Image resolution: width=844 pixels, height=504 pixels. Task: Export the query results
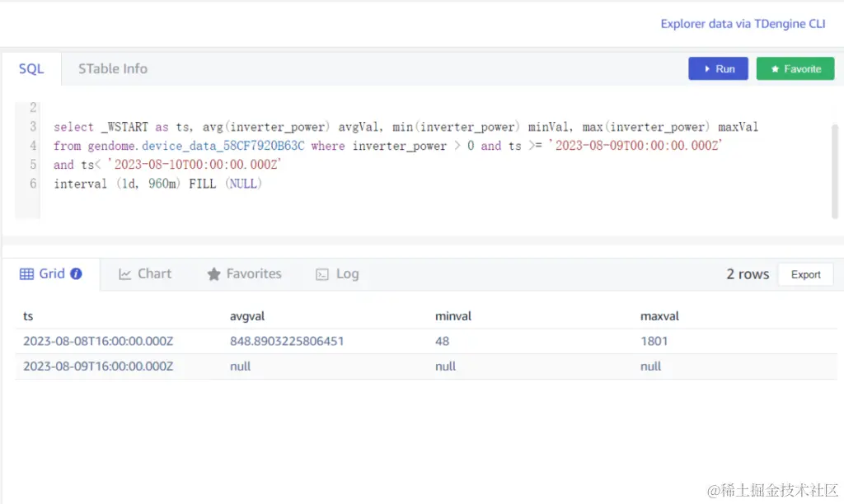pyautogui.click(x=805, y=274)
